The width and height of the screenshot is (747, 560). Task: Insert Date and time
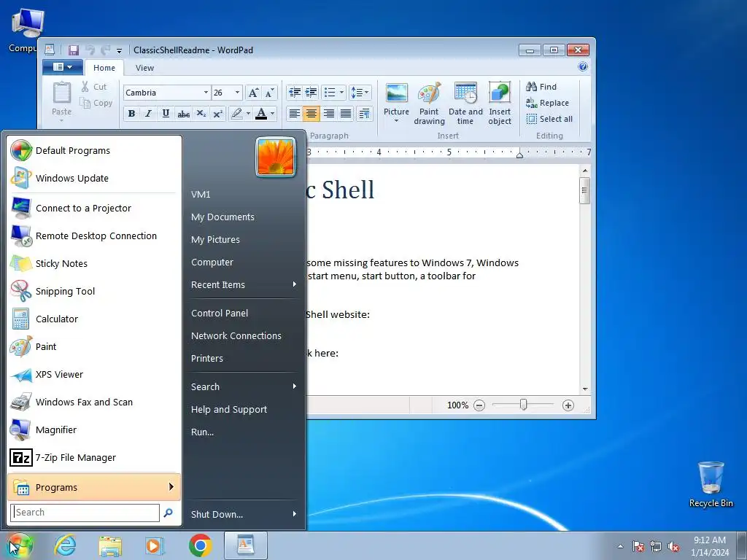[x=465, y=103]
